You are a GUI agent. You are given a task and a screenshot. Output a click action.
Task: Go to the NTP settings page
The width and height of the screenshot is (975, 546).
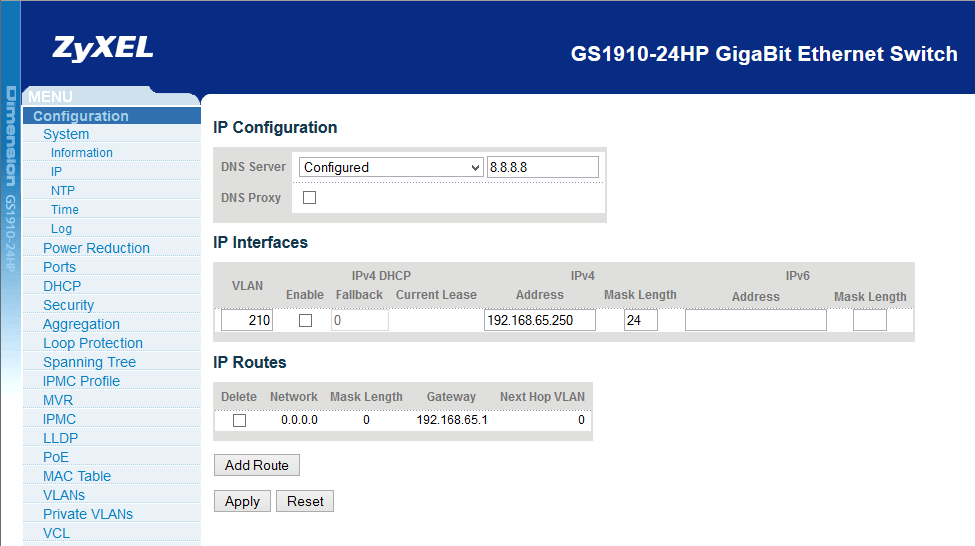click(x=63, y=191)
